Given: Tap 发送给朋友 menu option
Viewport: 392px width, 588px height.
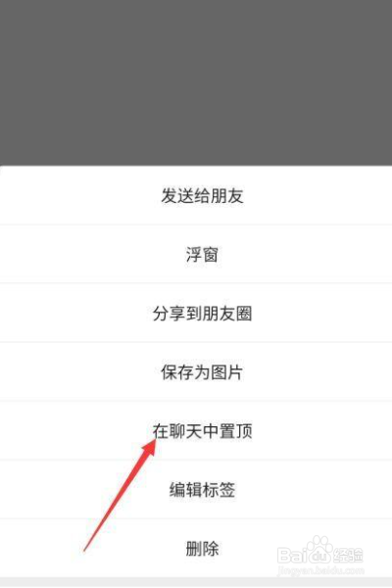Looking at the screenshot, I should (x=196, y=195).
